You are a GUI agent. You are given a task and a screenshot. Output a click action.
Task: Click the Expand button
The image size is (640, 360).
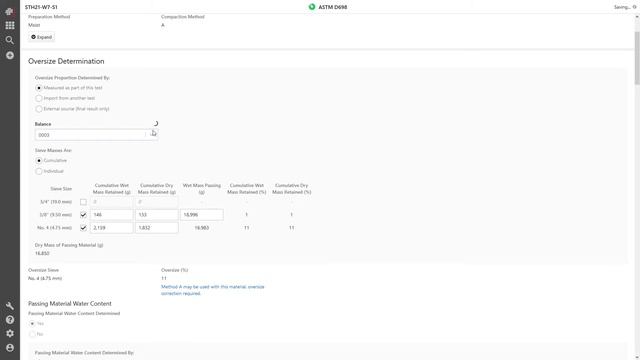tap(42, 37)
